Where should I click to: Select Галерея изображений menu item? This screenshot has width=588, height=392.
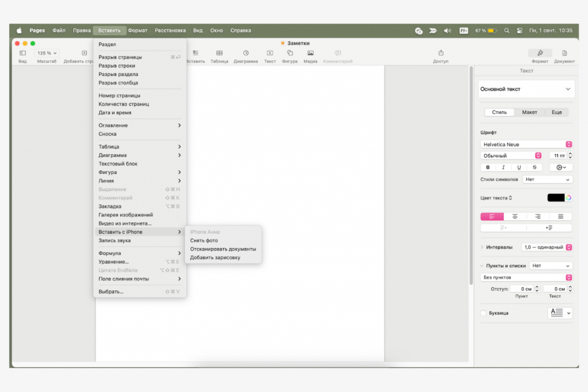point(140,215)
